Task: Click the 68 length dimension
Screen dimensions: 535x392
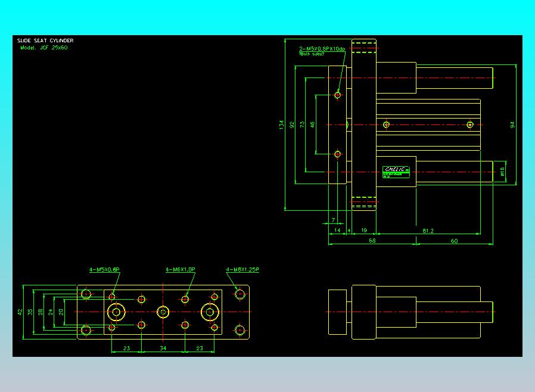Action: (x=372, y=241)
